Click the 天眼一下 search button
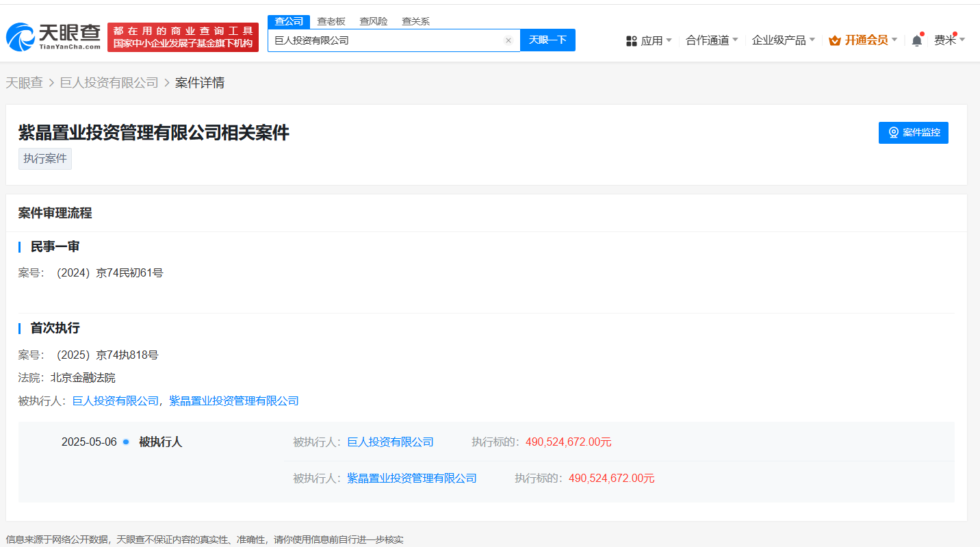 [x=547, y=40]
